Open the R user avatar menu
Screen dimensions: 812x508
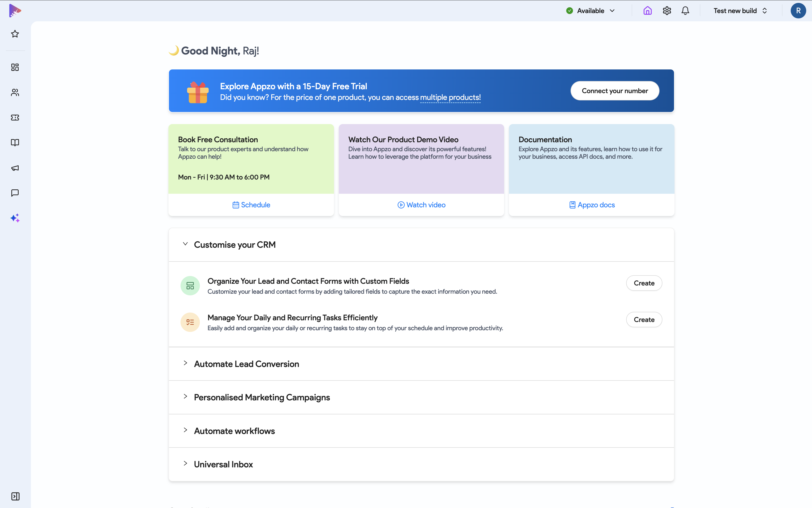tap(798, 11)
